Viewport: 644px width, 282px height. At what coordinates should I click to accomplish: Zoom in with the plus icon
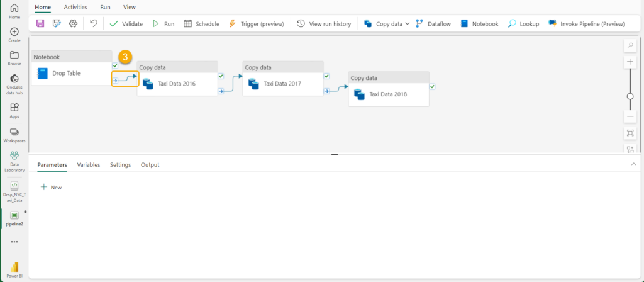630,62
